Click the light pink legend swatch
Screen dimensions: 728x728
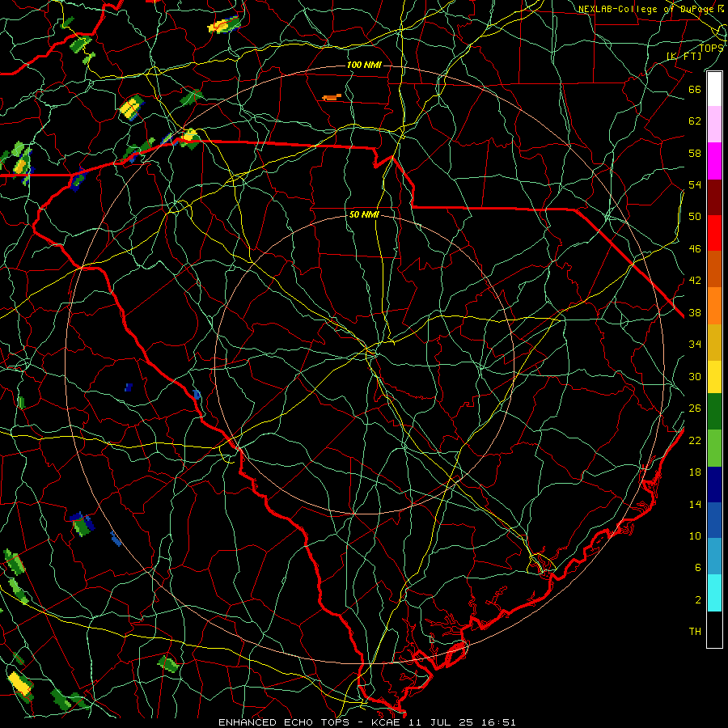(714, 125)
